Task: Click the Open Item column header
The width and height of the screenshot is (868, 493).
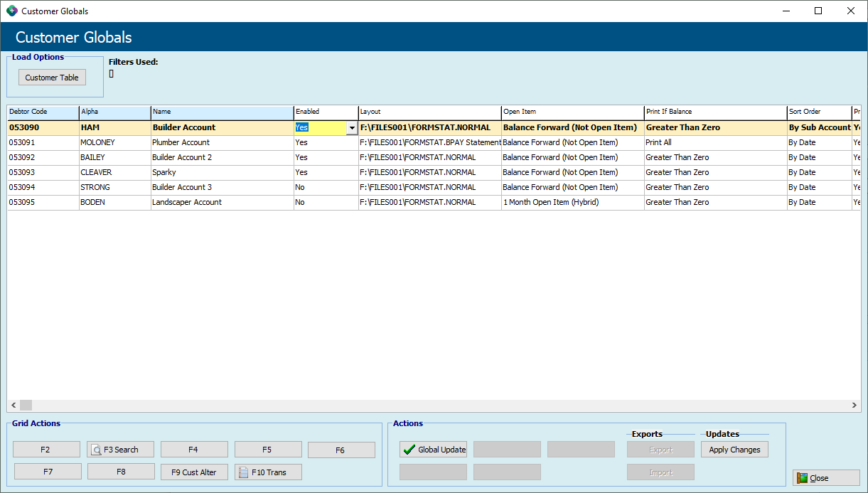Action: coord(573,112)
